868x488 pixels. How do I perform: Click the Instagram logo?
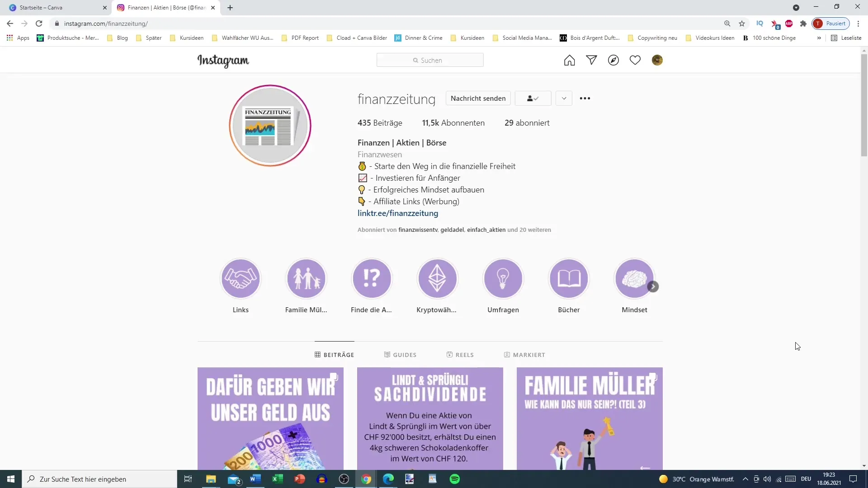(223, 61)
